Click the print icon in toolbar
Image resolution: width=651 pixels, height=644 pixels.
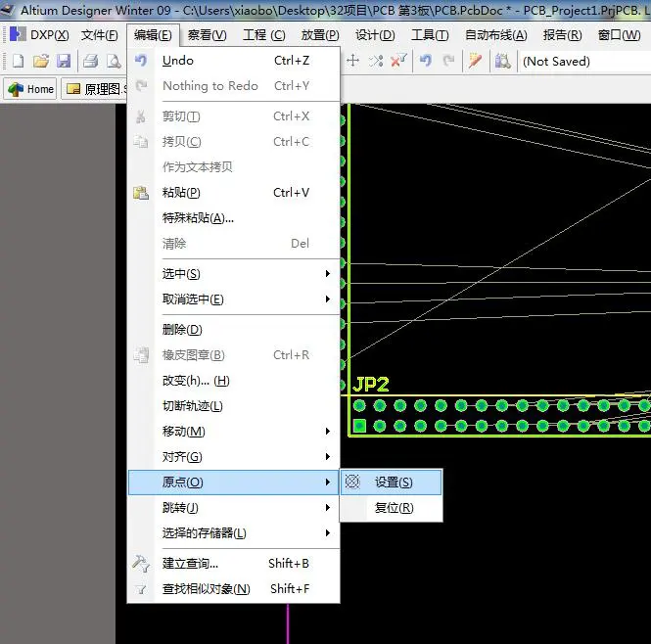coord(90,61)
